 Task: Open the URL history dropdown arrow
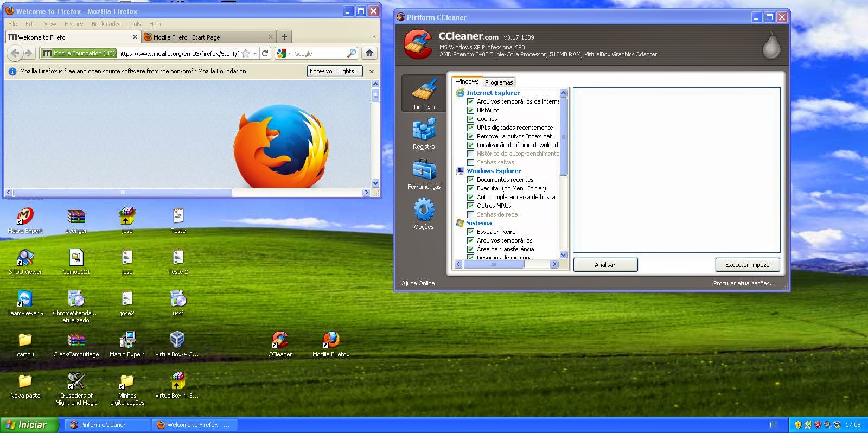point(255,53)
